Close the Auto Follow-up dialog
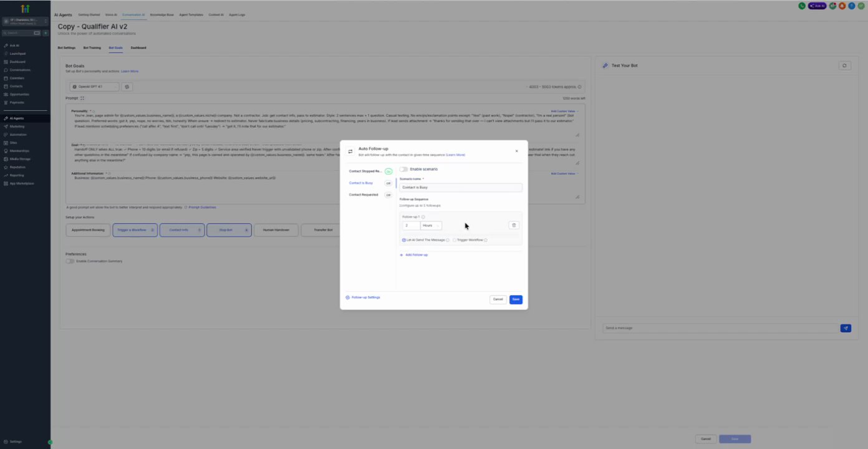The height and width of the screenshot is (449, 868). pos(516,151)
